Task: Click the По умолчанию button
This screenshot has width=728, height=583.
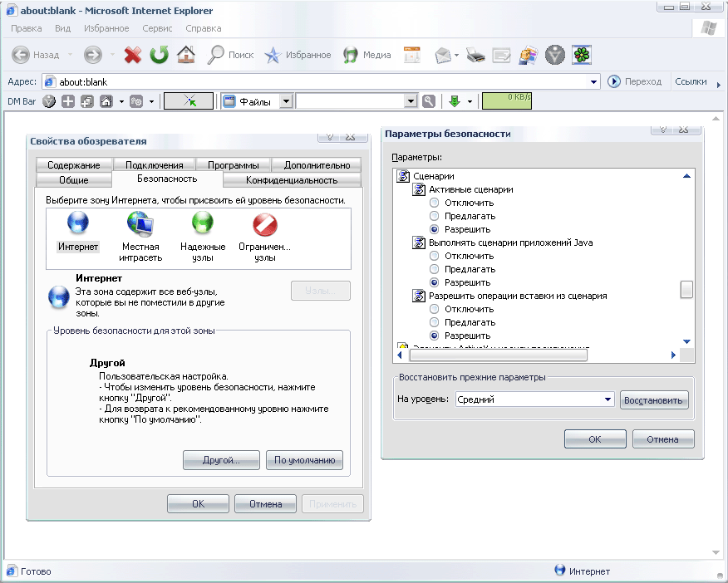Action: [304, 460]
